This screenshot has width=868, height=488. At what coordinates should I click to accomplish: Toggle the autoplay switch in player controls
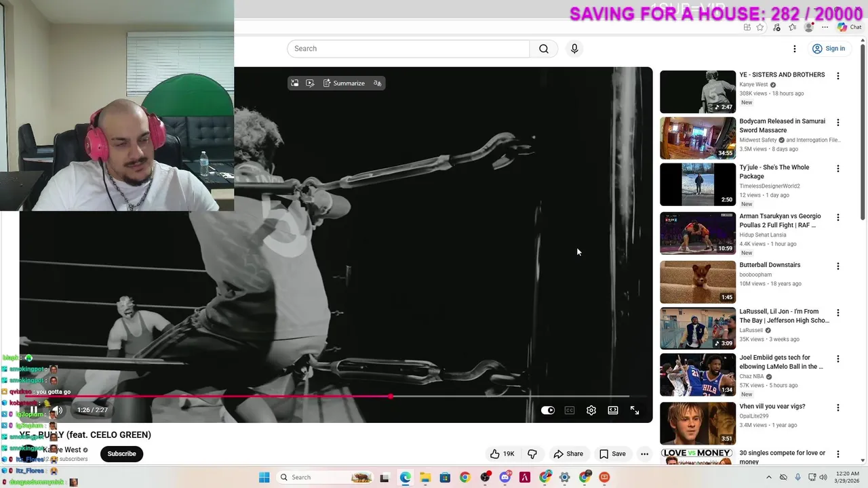click(548, 410)
